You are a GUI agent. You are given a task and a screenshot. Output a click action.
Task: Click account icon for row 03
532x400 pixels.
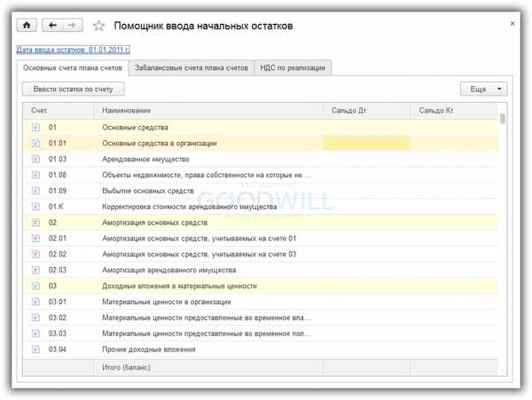coord(35,286)
